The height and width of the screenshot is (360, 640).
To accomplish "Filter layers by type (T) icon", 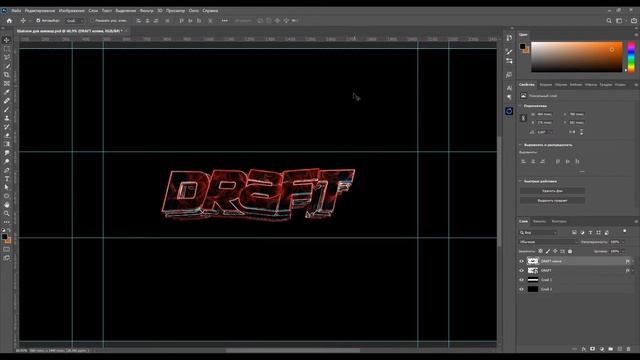I will tap(590, 233).
